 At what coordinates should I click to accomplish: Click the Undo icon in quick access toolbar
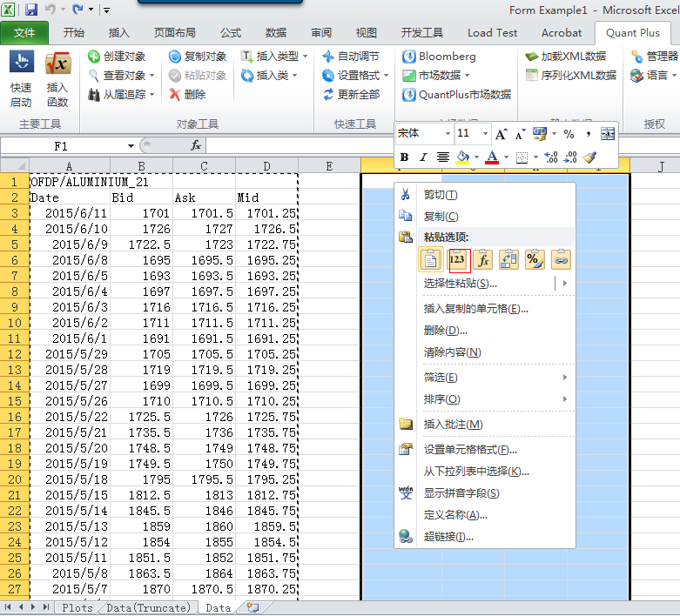pyautogui.click(x=50, y=9)
